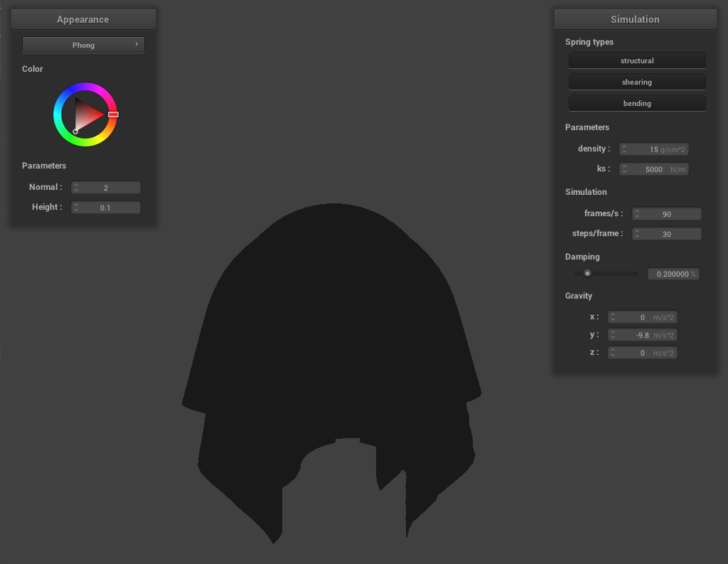Click the Gravity y value field

(x=643, y=335)
